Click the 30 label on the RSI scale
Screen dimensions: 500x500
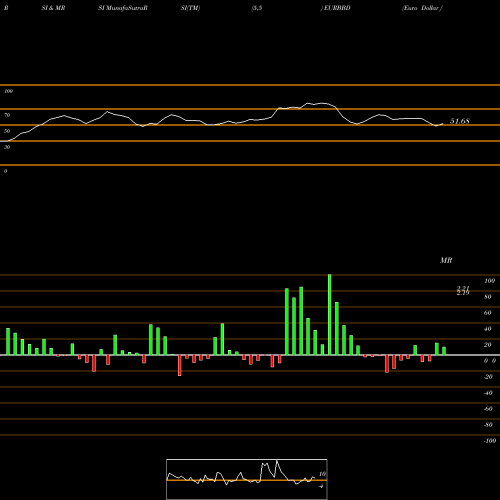[x=7, y=147]
